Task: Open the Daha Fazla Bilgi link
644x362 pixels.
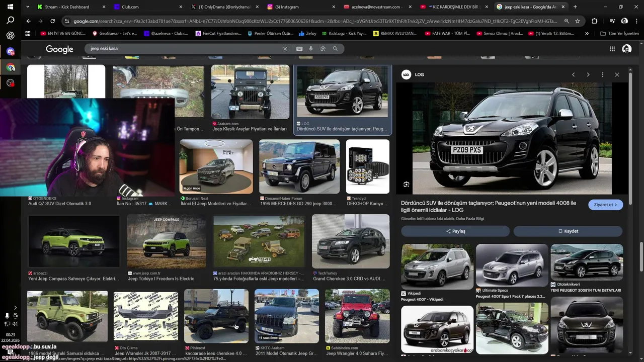Action: pos(470,219)
